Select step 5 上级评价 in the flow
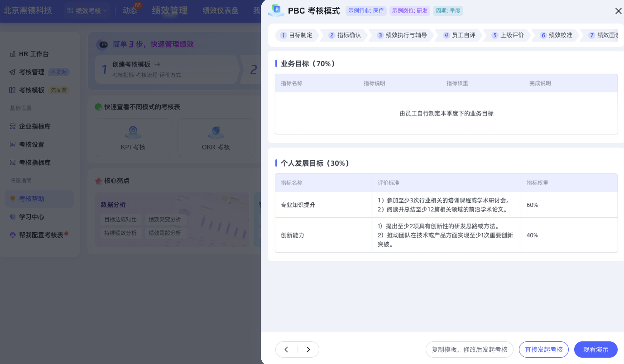This screenshot has width=624, height=364. coord(508,35)
